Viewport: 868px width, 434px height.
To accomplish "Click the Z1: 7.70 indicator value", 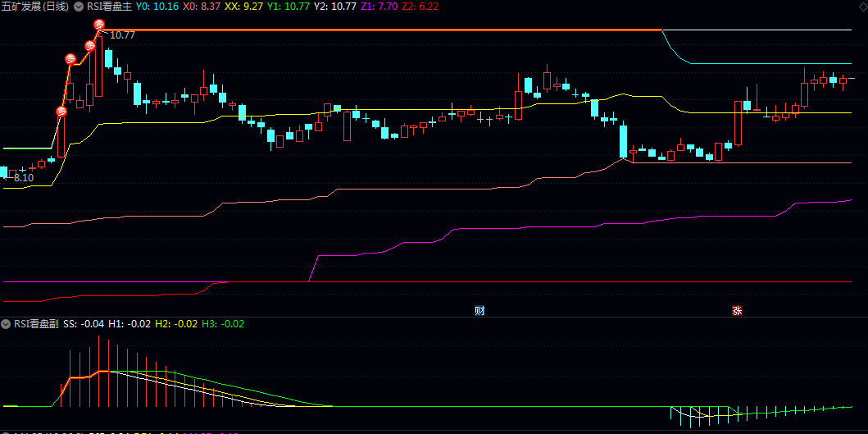I will 379,7.
